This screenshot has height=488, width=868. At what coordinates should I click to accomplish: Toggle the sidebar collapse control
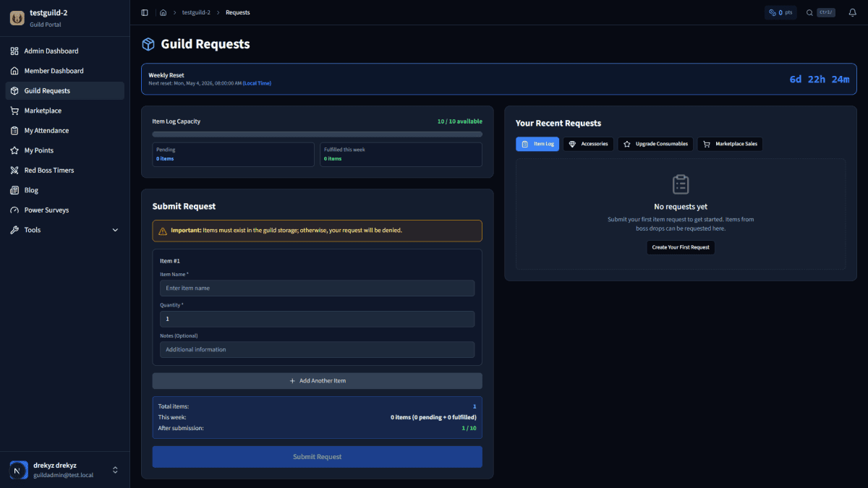144,12
